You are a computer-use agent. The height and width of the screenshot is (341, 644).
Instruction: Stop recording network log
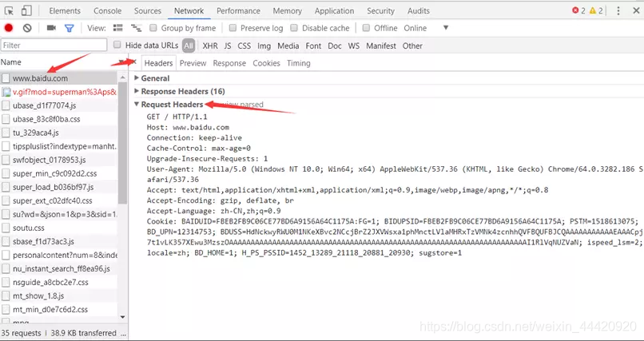click(x=9, y=28)
